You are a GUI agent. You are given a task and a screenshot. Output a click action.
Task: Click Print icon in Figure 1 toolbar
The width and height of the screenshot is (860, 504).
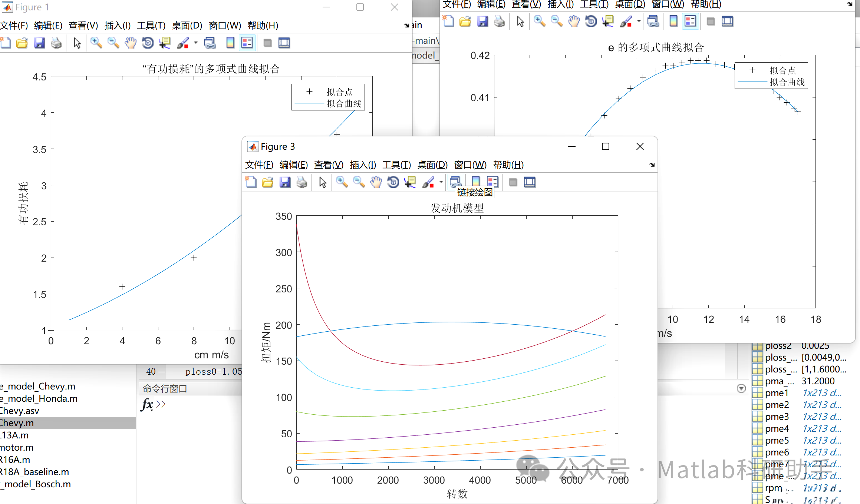(x=56, y=43)
